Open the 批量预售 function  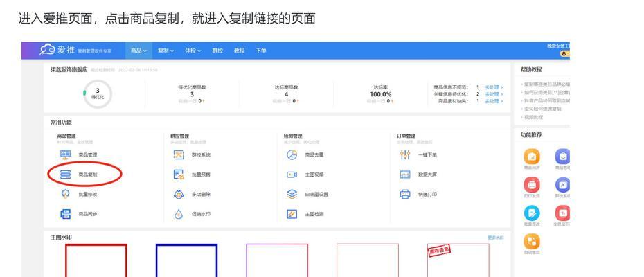point(192,175)
